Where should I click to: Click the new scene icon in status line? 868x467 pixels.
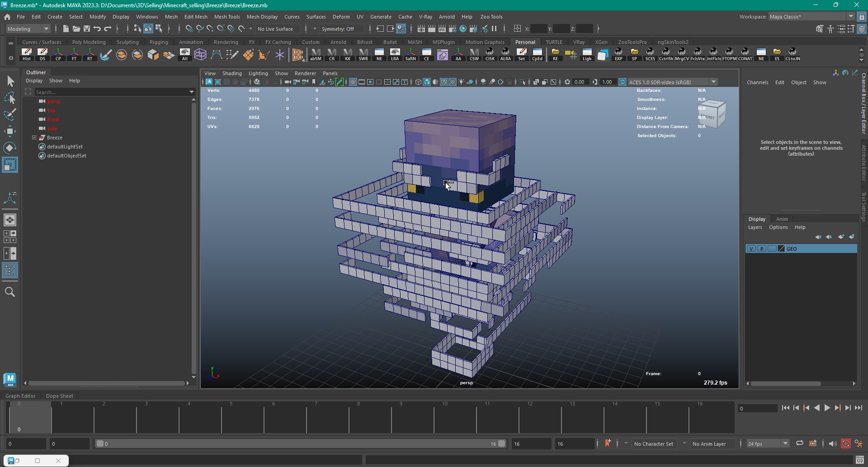click(x=66, y=29)
